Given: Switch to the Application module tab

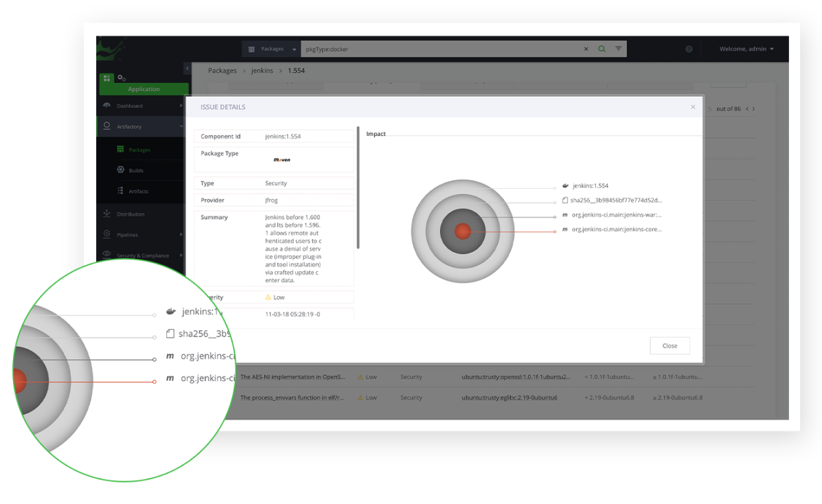Looking at the screenshot, I should 143,89.
